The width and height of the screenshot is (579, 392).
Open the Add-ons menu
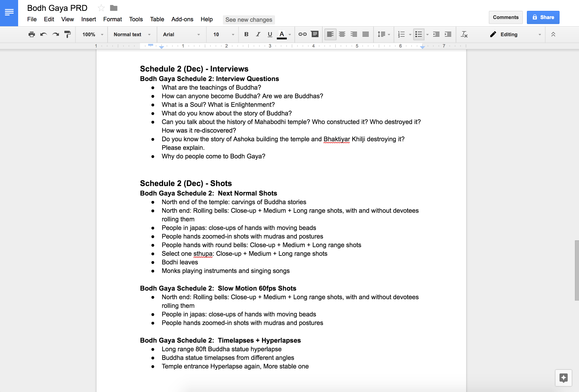[182, 19]
